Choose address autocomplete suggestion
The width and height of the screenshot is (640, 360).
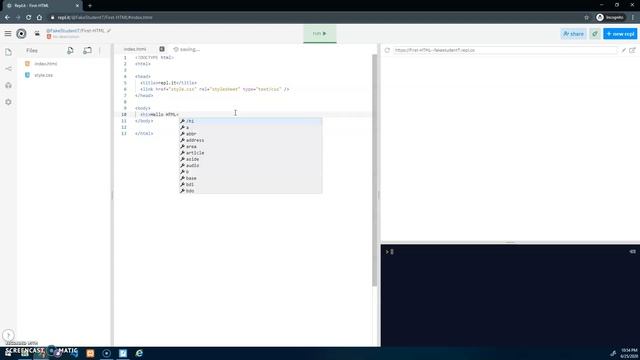click(251, 140)
